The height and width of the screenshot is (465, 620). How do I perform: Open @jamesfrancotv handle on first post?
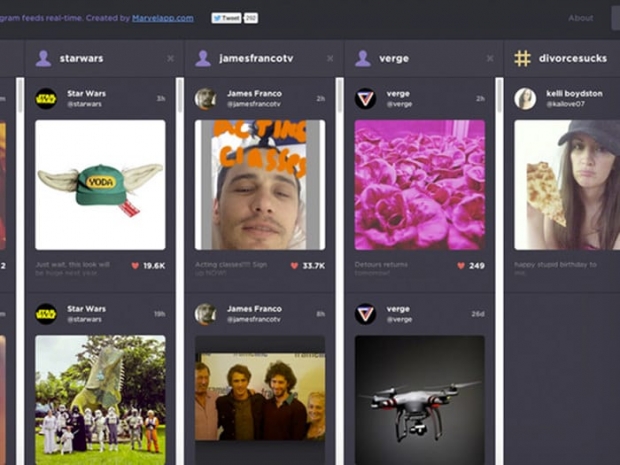(250, 103)
